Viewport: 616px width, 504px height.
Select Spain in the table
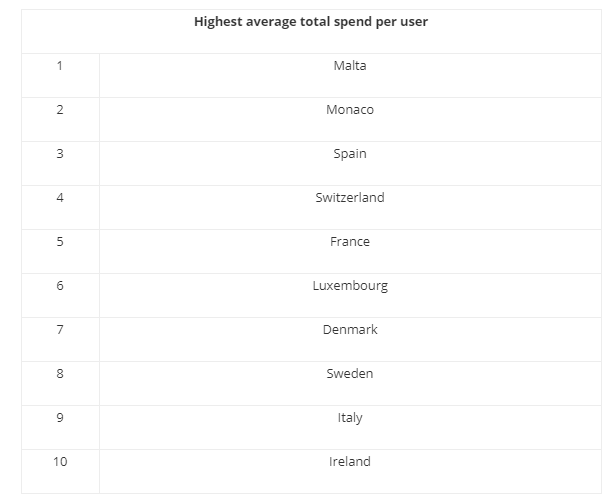[x=350, y=154]
